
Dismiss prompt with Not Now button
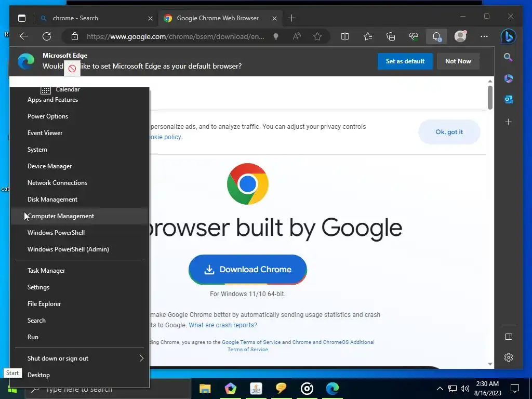(x=458, y=61)
